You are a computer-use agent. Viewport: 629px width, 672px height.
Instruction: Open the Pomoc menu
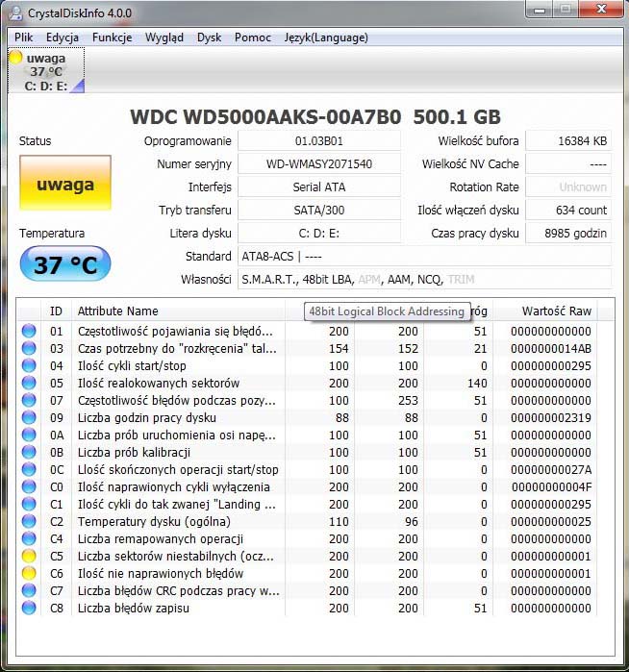[253, 37]
